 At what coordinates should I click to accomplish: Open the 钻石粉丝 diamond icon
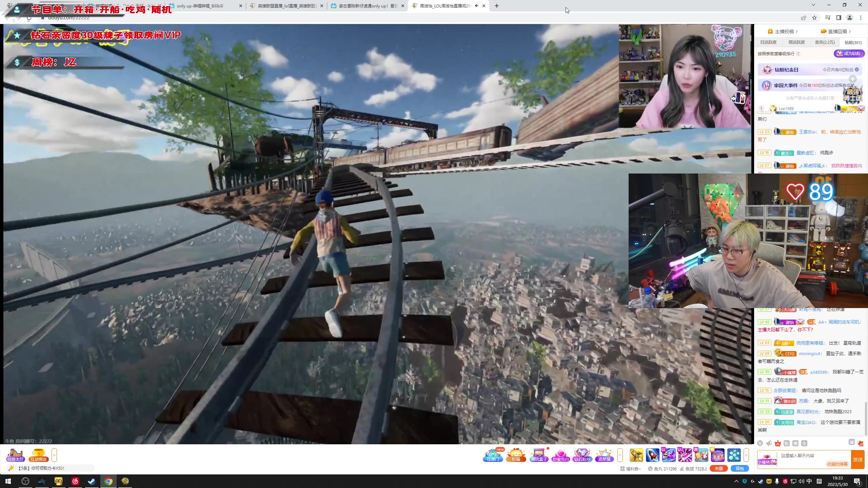pos(582,455)
